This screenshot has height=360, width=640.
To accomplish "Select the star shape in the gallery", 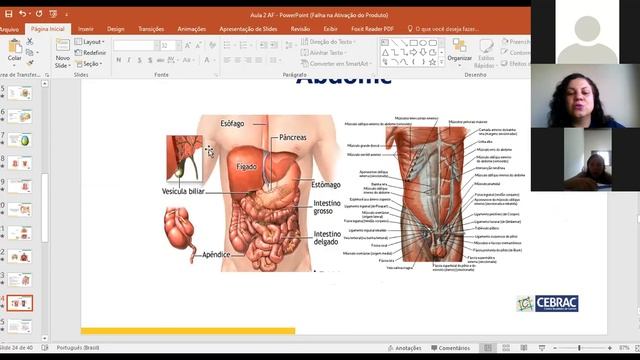I will coord(433,62).
